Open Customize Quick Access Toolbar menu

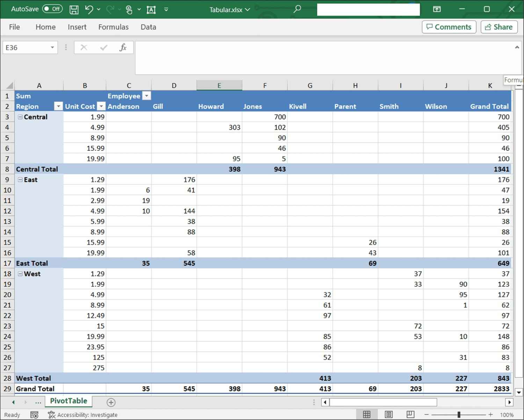[166, 9]
